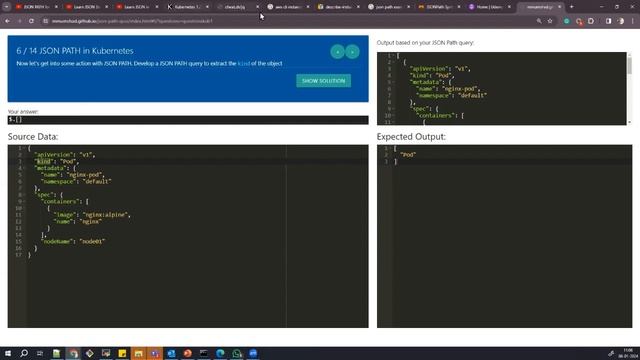Click "kind": "Pod" line in Source Data
The width and height of the screenshot is (640, 360).
tap(57, 162)
